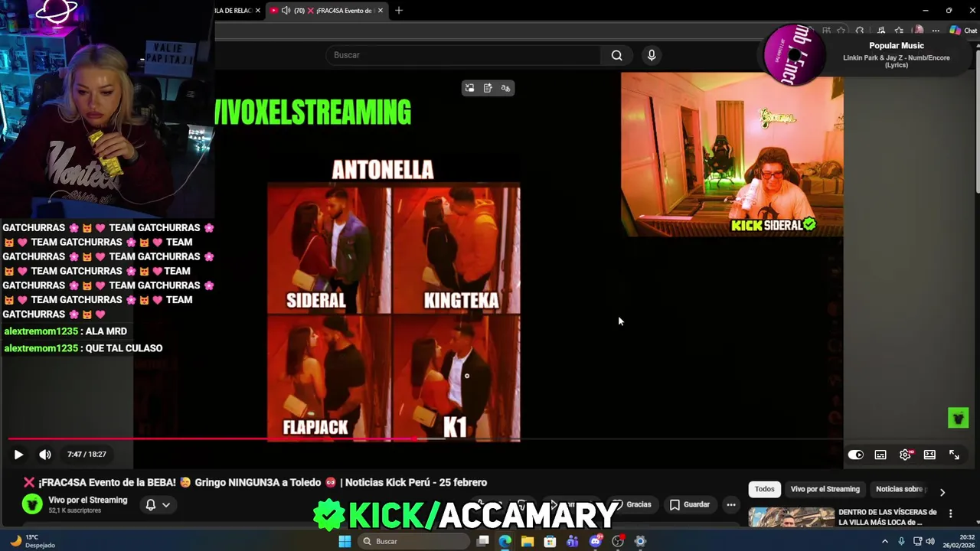The image size is (980, 551).
Task: Open the taskbar volume control
Action: coord(930,541)
